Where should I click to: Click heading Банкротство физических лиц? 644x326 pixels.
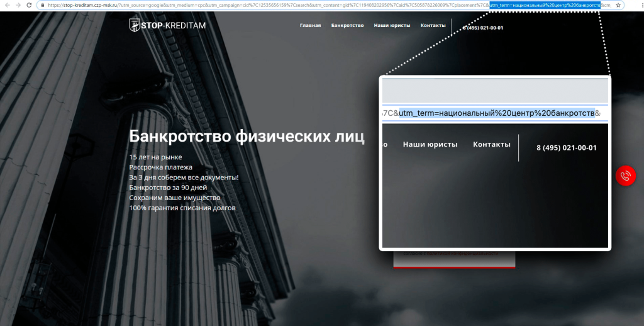[247, 137]
